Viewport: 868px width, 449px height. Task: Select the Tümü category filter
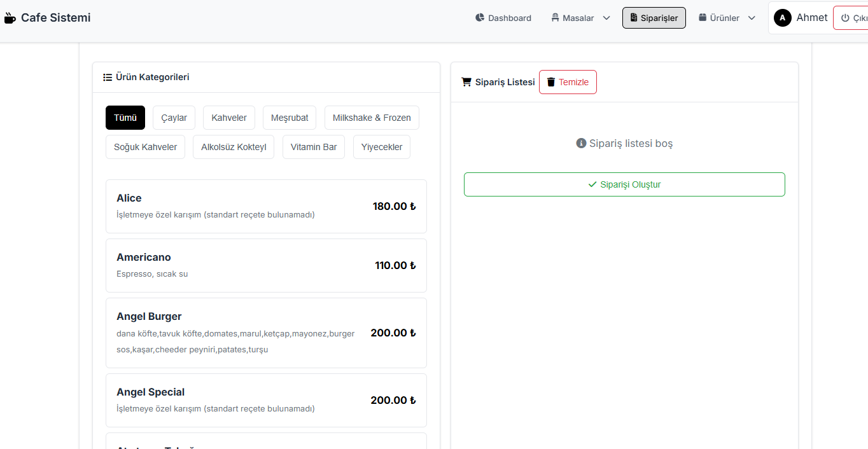125,118
